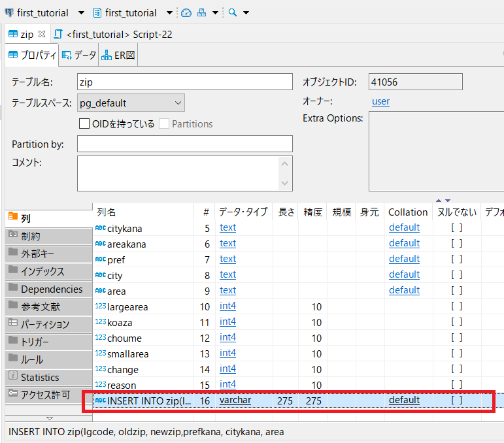
Task: Toggle not-null checkbox for reason row
Action: (x=456, y=385)
